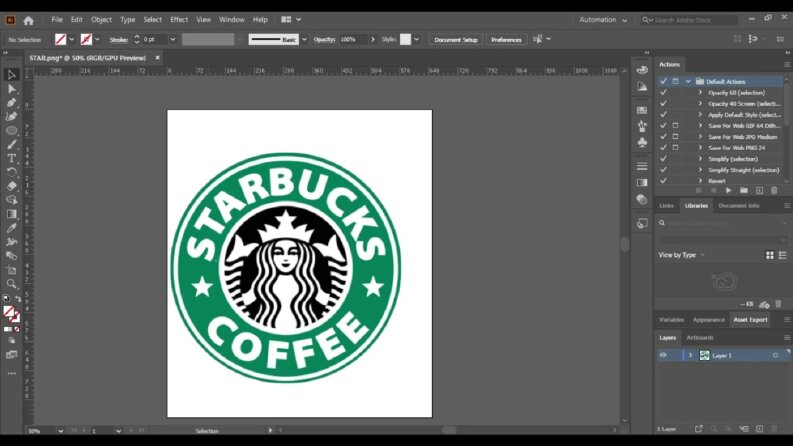Screen dimensions: 793x446
Task: Open the Automation workspace switcher
Action: (603, 20)
